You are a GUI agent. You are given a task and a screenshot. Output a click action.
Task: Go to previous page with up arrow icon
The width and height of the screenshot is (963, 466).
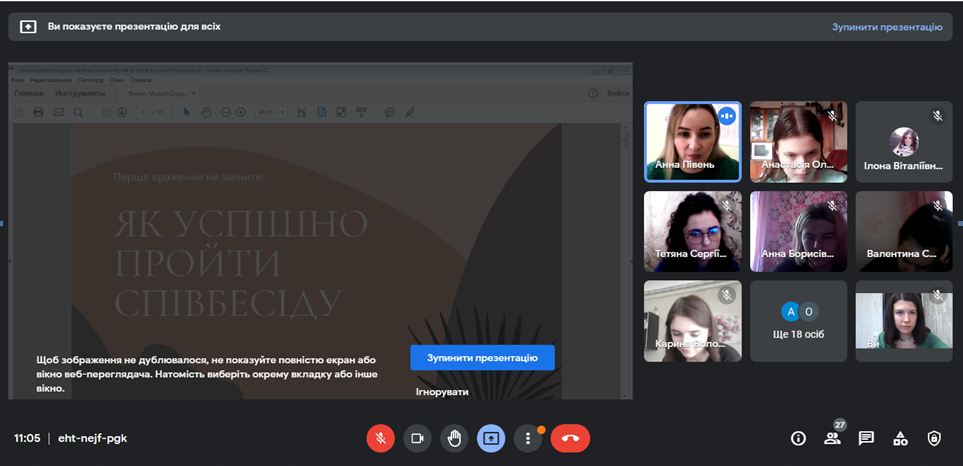[107, 112]
